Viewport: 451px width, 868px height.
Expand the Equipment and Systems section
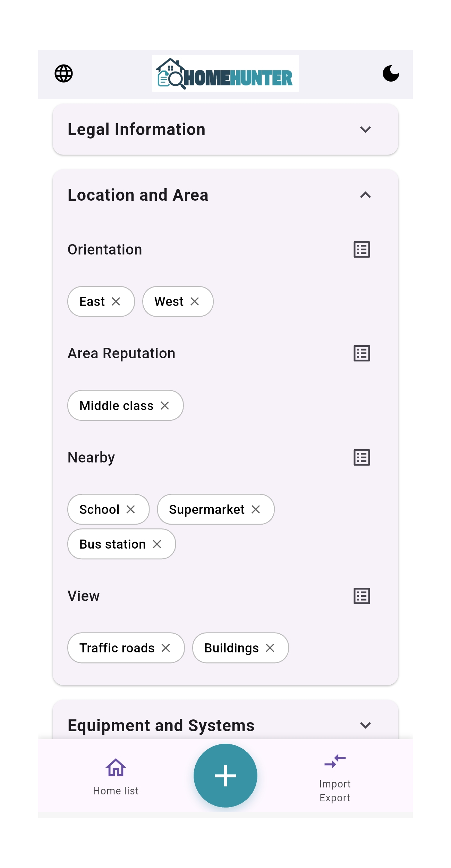point(365,725)
